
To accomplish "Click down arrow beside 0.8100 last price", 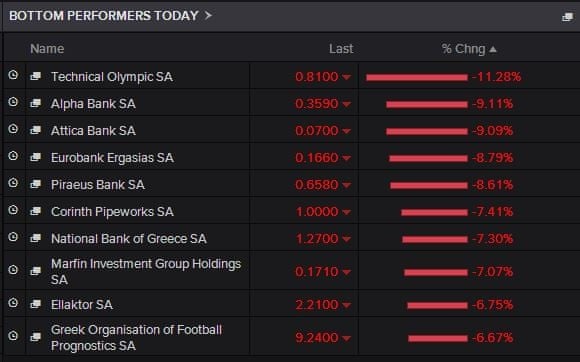I will click(346, 77).
